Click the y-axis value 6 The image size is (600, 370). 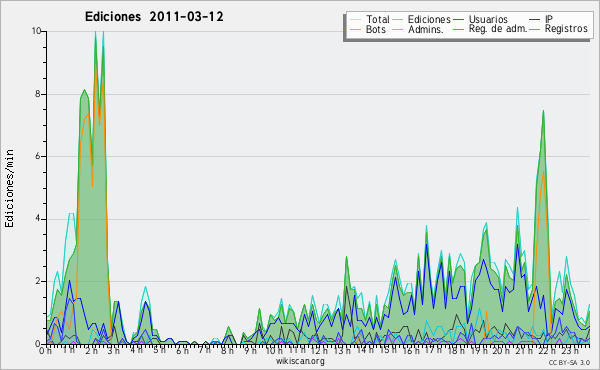[38, 156]
